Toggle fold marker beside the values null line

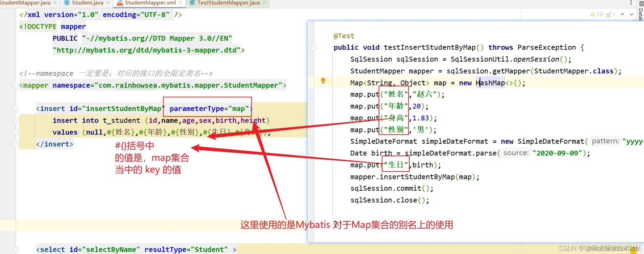click(16, 132)
